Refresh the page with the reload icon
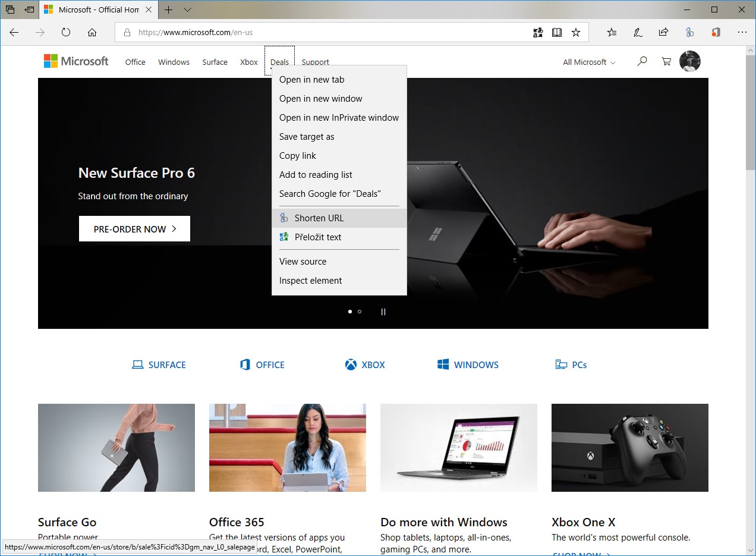 tap(66, 33)
